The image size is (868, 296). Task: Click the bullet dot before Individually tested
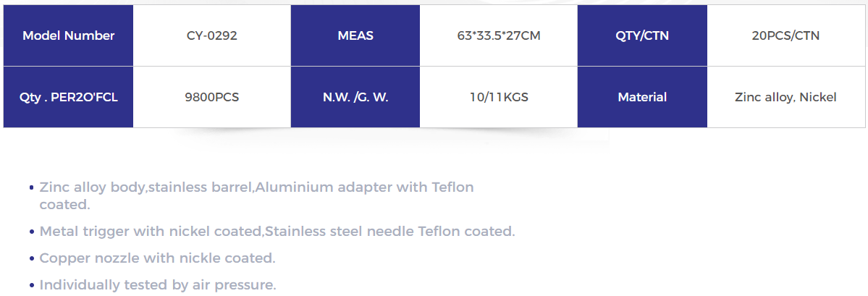tap(32, 285)
